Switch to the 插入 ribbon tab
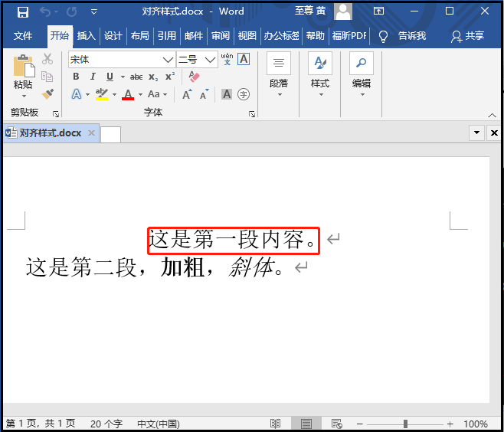The width and height of the screenshot is (504, 432). click(86, 36)
